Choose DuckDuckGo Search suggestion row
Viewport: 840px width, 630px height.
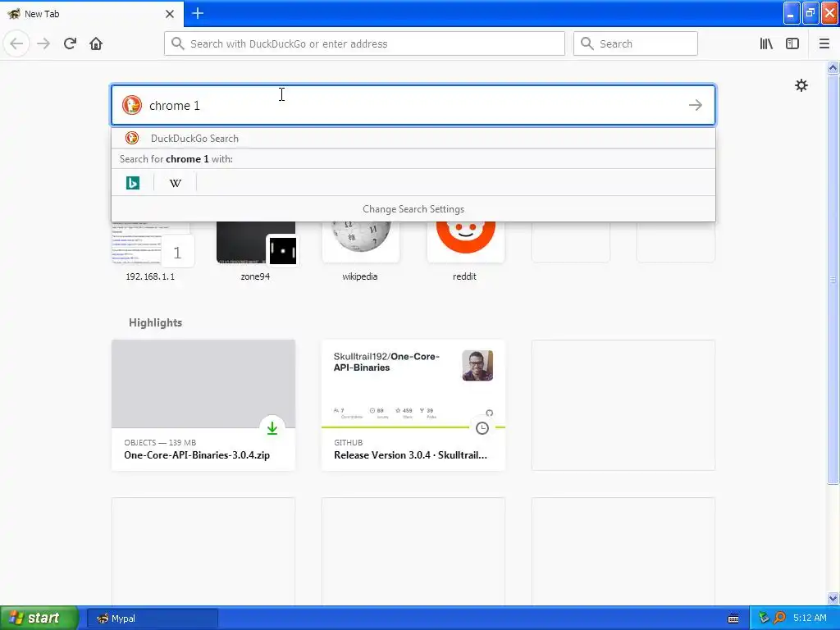[x=413, y=138]
